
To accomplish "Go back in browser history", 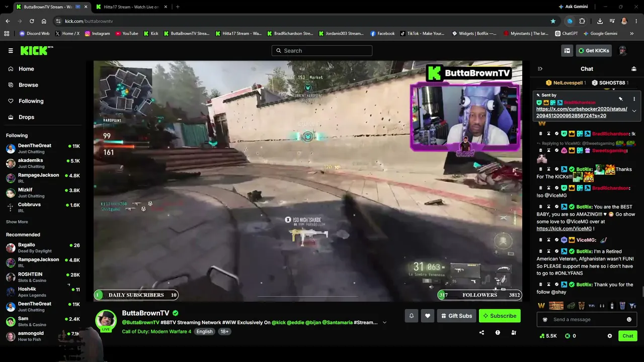I will point(8,21).
